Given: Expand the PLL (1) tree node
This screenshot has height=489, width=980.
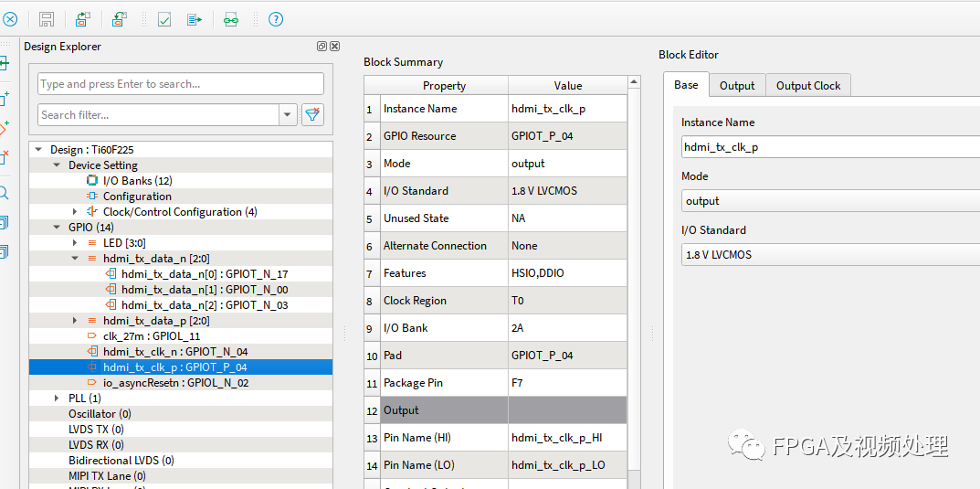Looking at the screenshot, I should pos(57,399).
